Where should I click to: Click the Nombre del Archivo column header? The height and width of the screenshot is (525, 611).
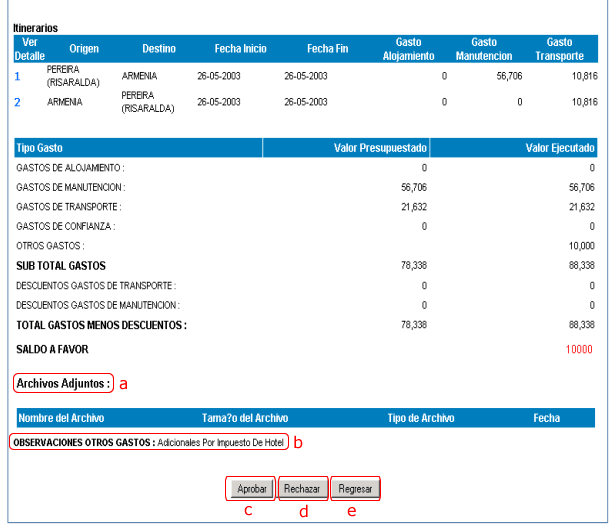coord(62,418)
